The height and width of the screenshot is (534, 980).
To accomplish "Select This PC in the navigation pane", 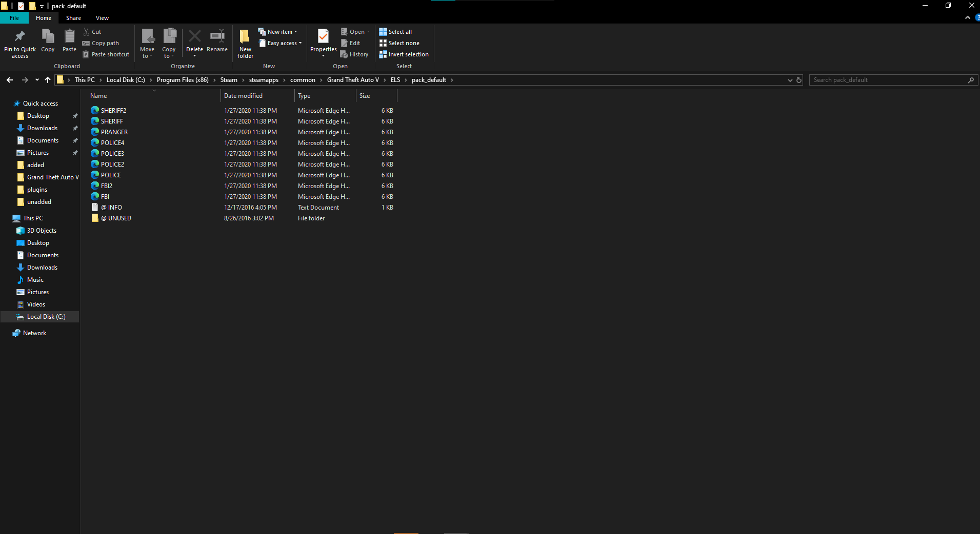I will click(33, 218).
